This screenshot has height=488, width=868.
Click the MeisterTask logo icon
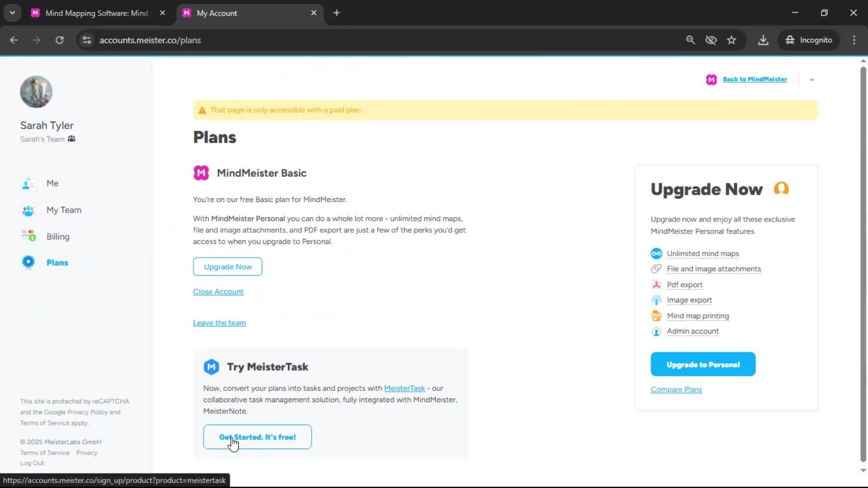211,367
